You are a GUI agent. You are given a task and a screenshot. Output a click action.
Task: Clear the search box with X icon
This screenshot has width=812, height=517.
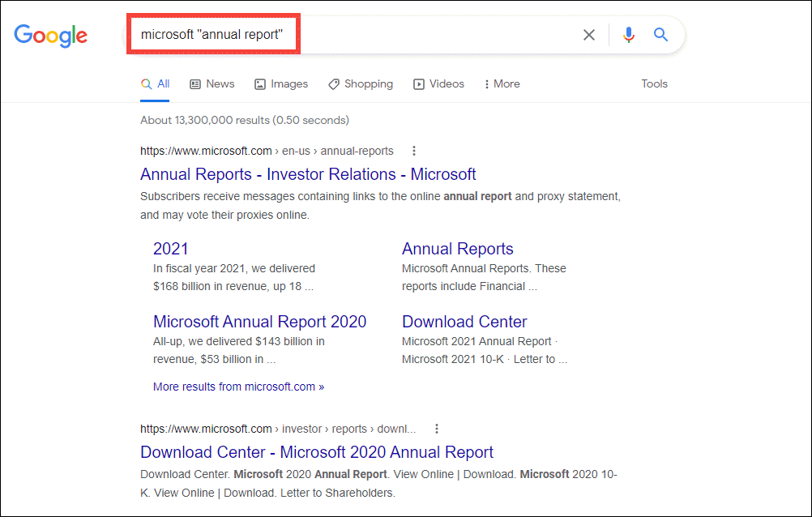click(589, 35)
